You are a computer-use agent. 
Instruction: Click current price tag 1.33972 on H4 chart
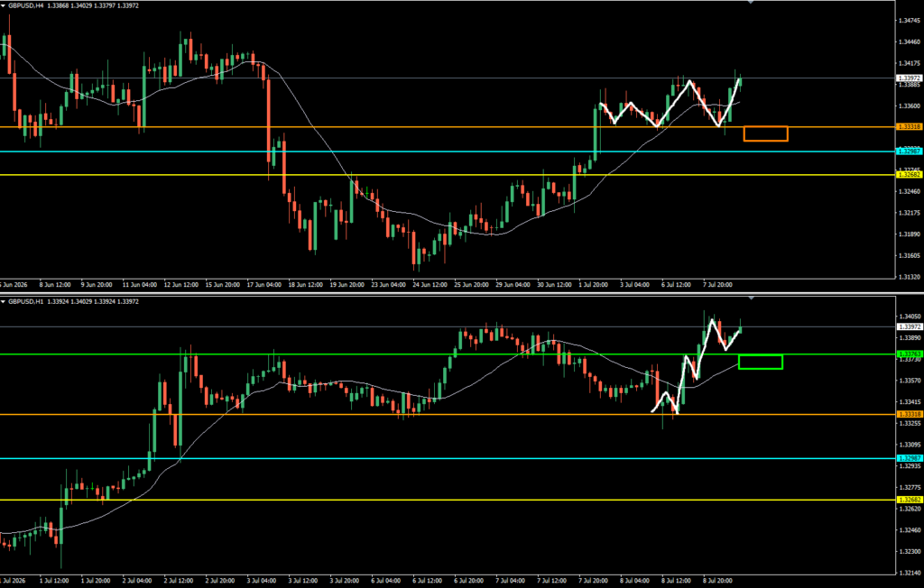tap(909, 78)
